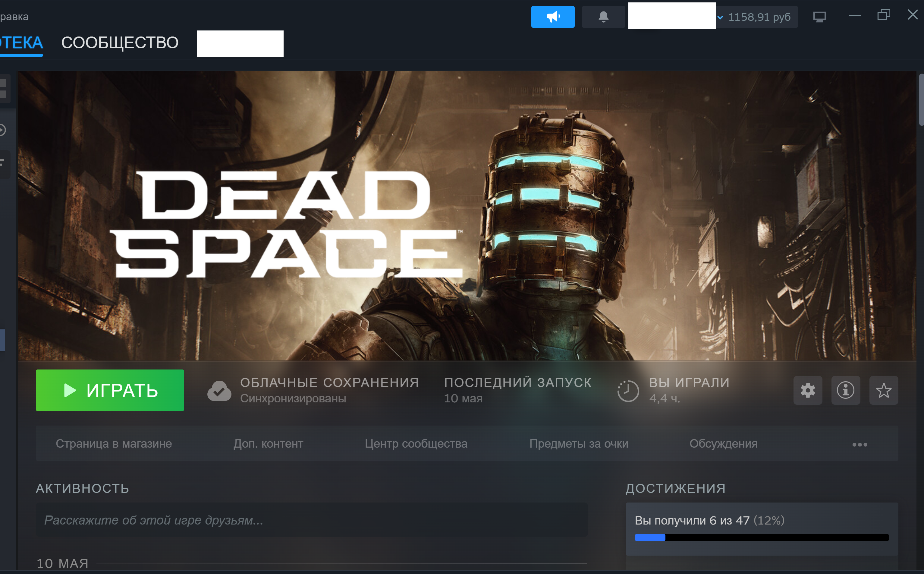The image size is (924, 574).
Task: Open Доп. контент link
Action: [x=268, y=443]
